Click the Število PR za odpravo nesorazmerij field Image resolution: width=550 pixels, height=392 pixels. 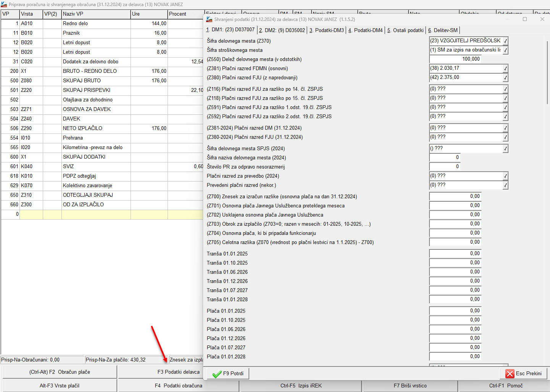click(445, 167)
